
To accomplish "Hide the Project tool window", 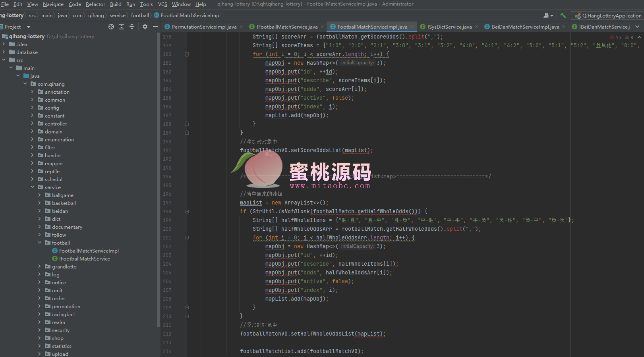I will [x=155, y=27].
